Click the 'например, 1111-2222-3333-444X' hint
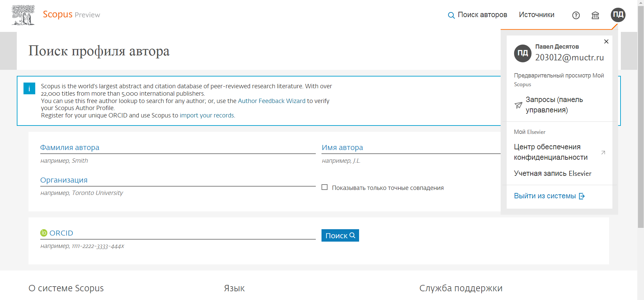This screenshot has width=644, height=300. coord(82,246)
